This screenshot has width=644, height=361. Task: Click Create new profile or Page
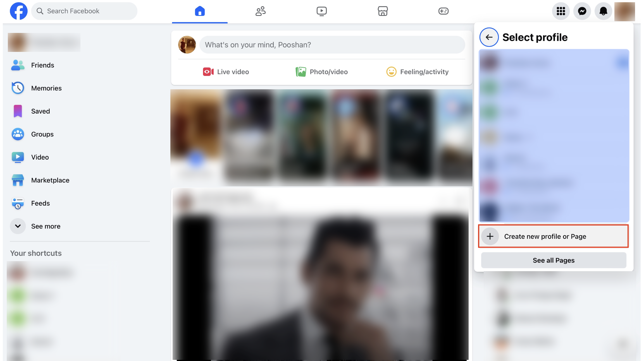pyautogui.click(x=553, y=236)
